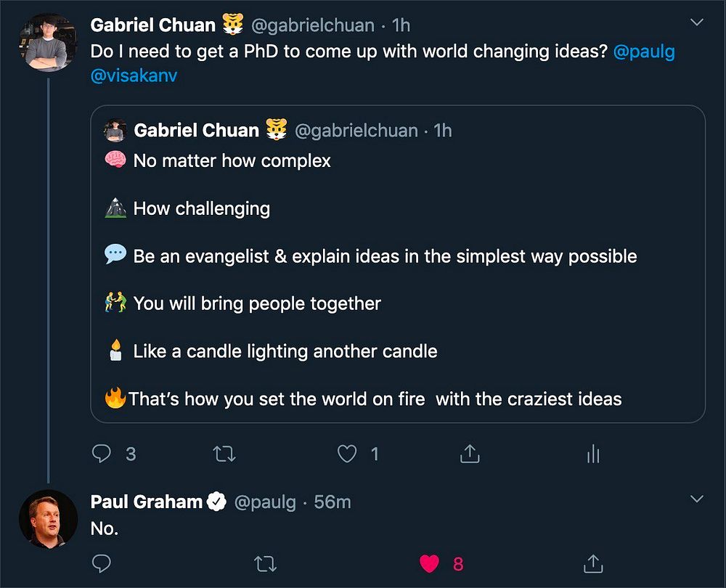Screen dimensions: 726x588
Task: Open the @visakanv mention link
Action: pos(134,75)
